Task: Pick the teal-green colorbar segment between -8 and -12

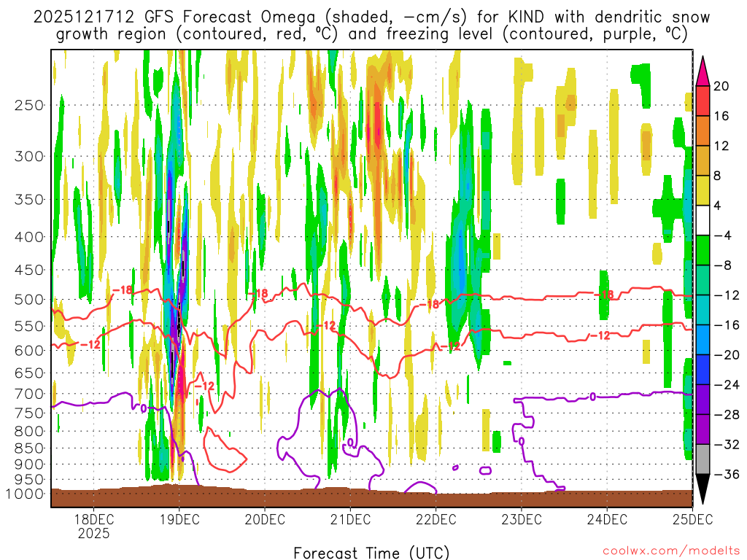Action: coord(703,280)
